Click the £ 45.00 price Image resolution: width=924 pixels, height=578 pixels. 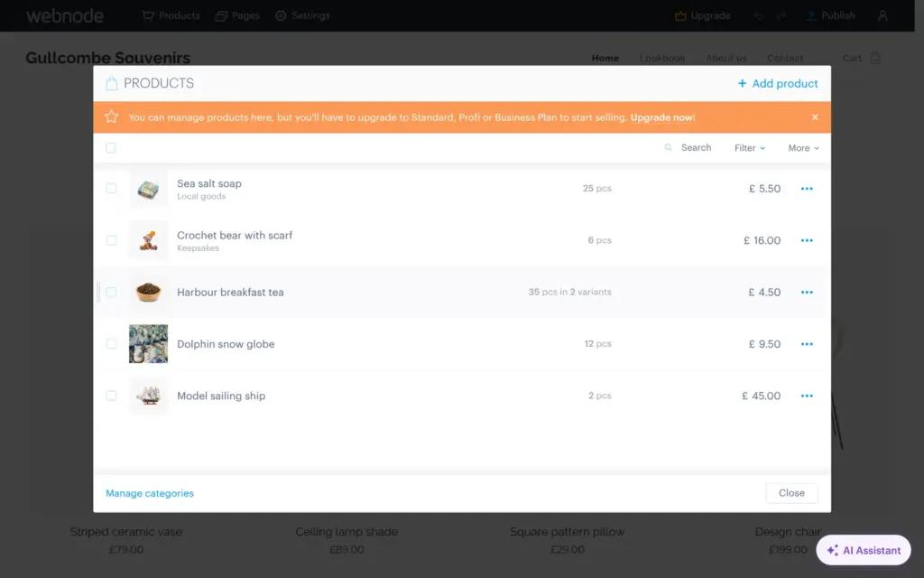click(x=761, y=396)
